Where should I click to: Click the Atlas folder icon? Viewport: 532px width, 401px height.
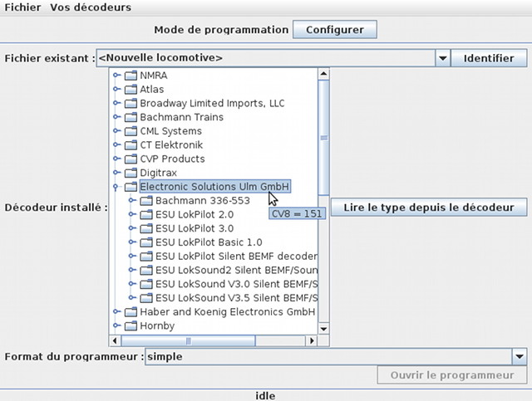pyautogui.click(x=131, y=89)
